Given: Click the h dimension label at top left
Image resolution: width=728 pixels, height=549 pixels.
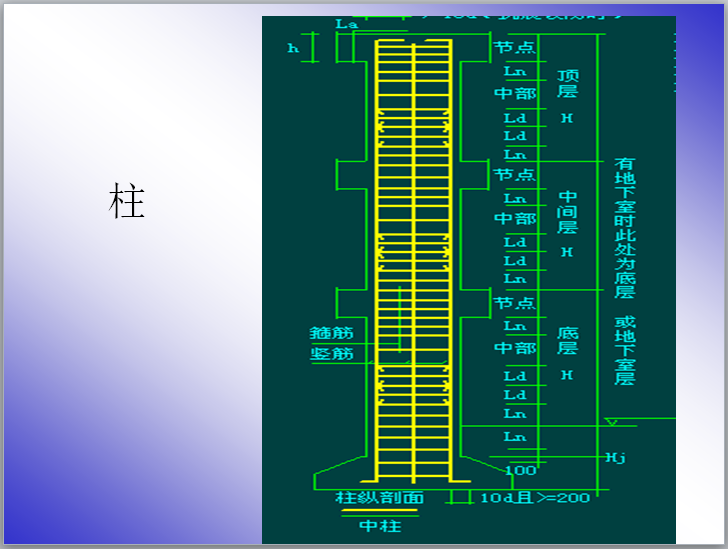Looking at the screenshot, I should tap(293, 47).
